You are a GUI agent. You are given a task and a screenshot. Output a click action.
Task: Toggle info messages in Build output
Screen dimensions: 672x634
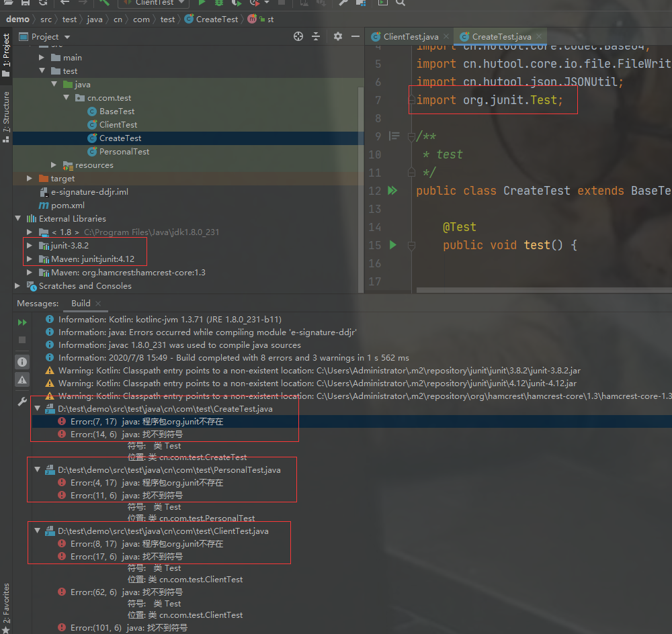pyautogui.click(x=22, y=361)
